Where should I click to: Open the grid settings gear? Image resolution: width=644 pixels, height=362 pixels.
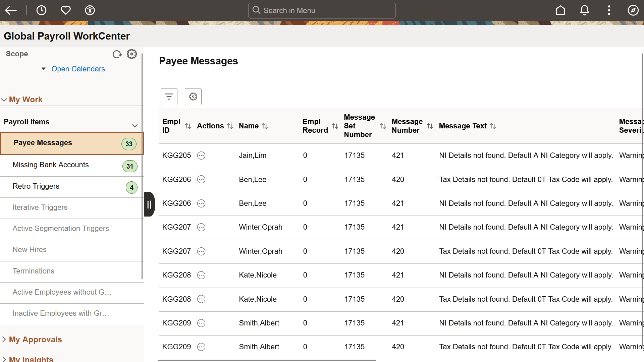[193, 97]
